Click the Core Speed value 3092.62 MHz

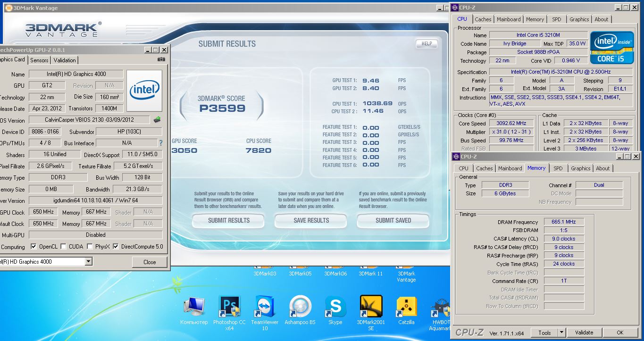coord(511,124)
